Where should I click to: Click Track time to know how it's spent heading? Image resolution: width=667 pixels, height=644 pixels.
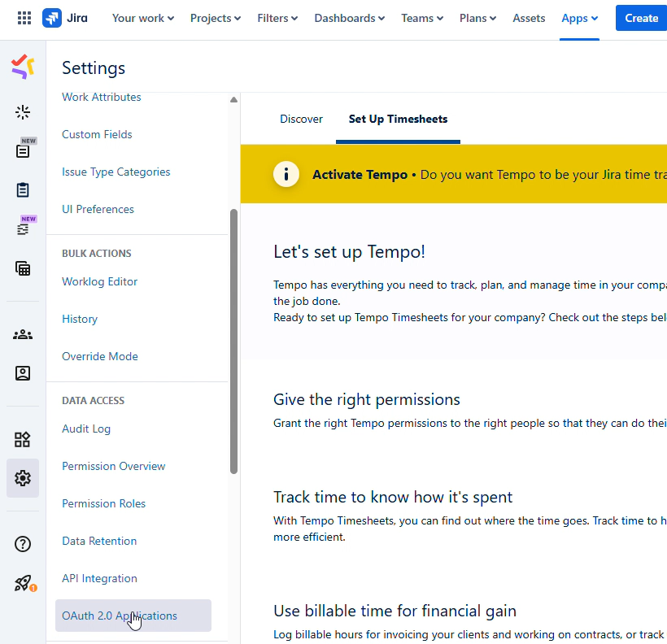tap(393, 497)
